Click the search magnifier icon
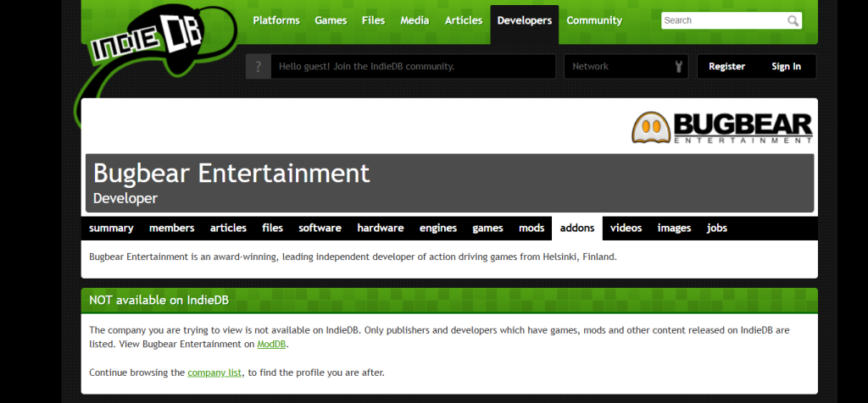This screenshot has width=868, height=403. tap(793, 20)
